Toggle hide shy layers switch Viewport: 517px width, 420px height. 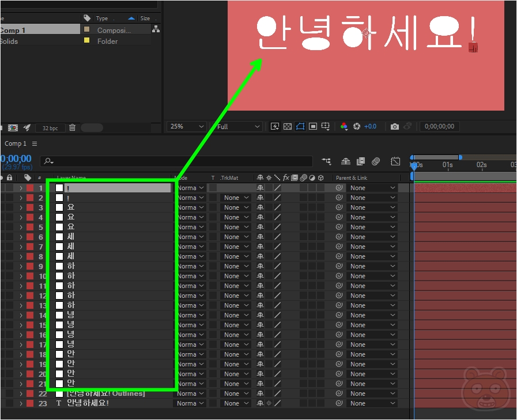pyautogui.click(x=346, y=161)
